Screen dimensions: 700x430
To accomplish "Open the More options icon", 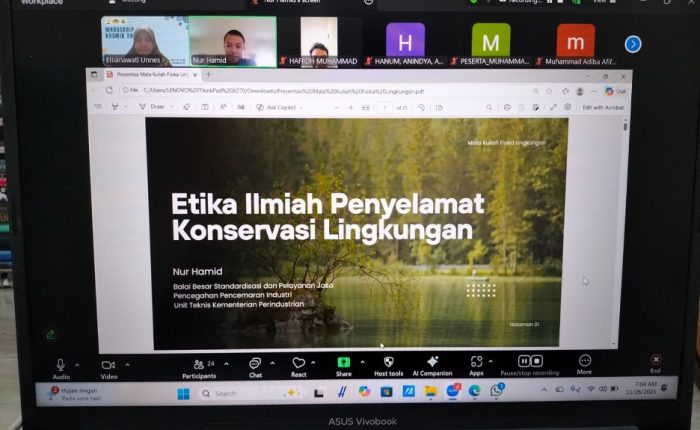I will [584, 364].
